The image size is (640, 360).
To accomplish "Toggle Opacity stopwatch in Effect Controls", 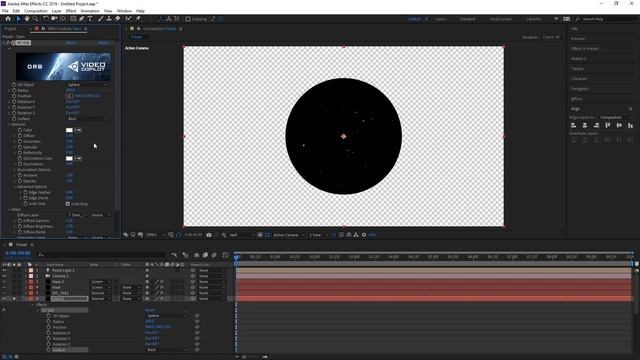I will point(20,181).
